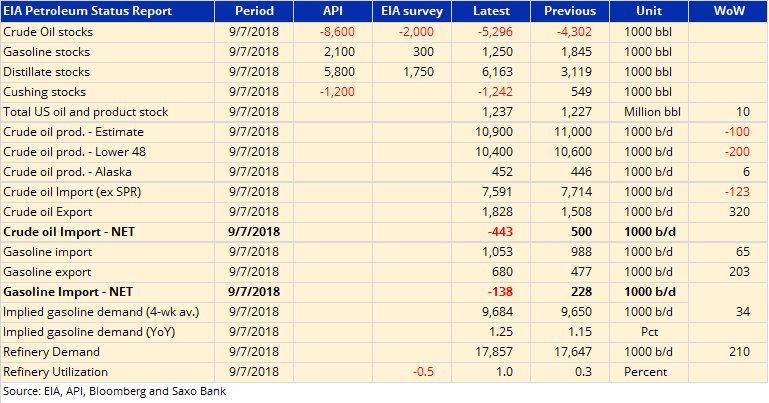Select 'Crude oil Import (ex SPR)' label
The height and width of the screenshot is (403, 769).
[72, 192]
